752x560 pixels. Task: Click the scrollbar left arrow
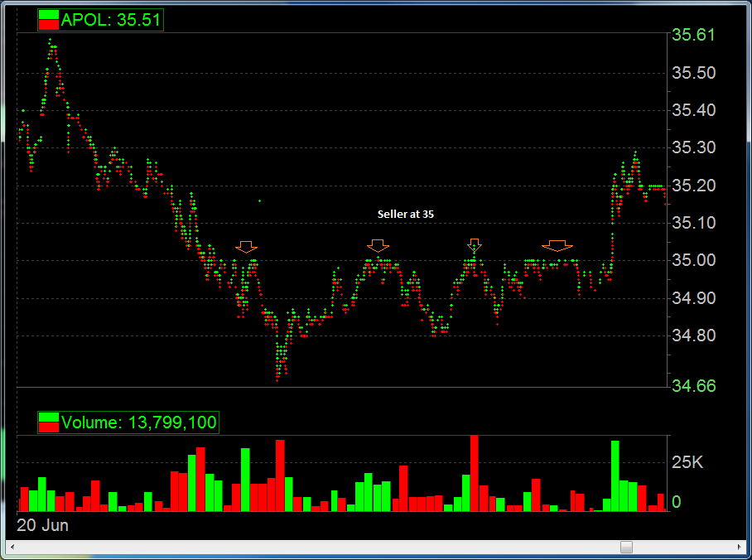[x=12, y=547]
